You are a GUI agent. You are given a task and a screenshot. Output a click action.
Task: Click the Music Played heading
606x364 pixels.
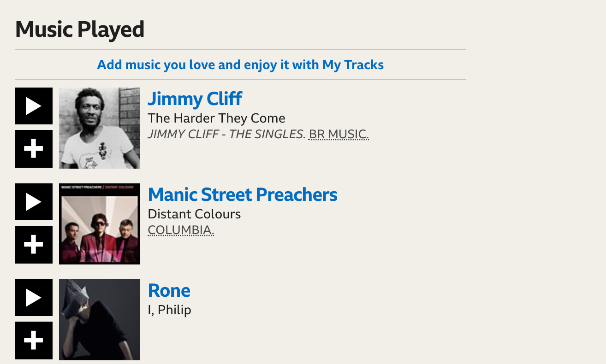coord(80,29)
